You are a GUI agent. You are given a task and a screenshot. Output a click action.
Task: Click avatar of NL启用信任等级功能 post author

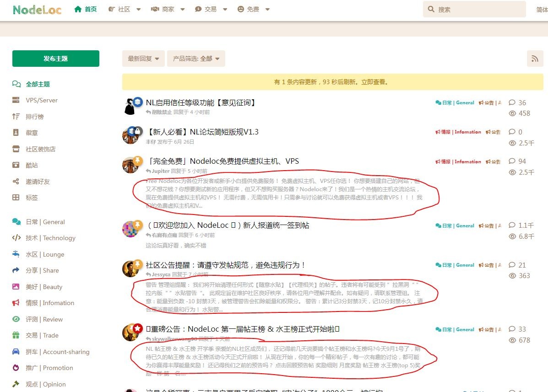pyautogui.click(x=130, y=107)
